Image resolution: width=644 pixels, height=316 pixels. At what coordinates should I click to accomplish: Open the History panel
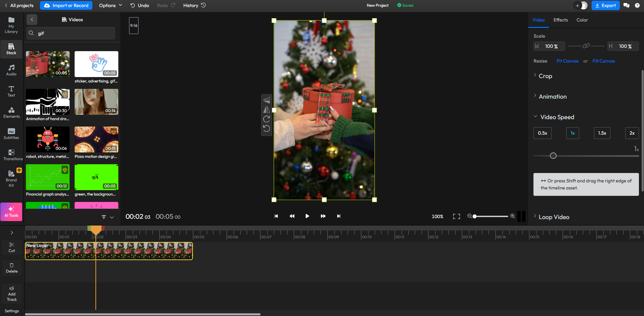click(194, 5)
